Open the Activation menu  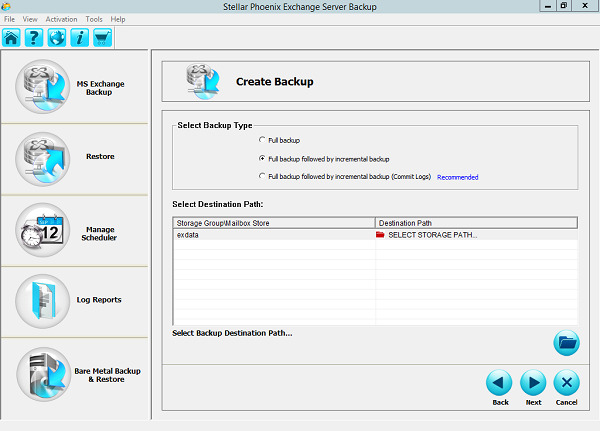click(x=61, y=19)
